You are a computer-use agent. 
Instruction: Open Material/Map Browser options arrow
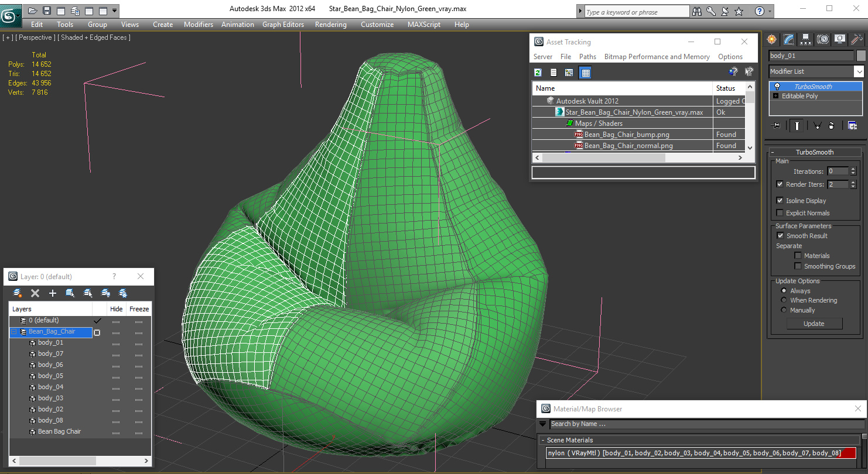click(543, 424)
